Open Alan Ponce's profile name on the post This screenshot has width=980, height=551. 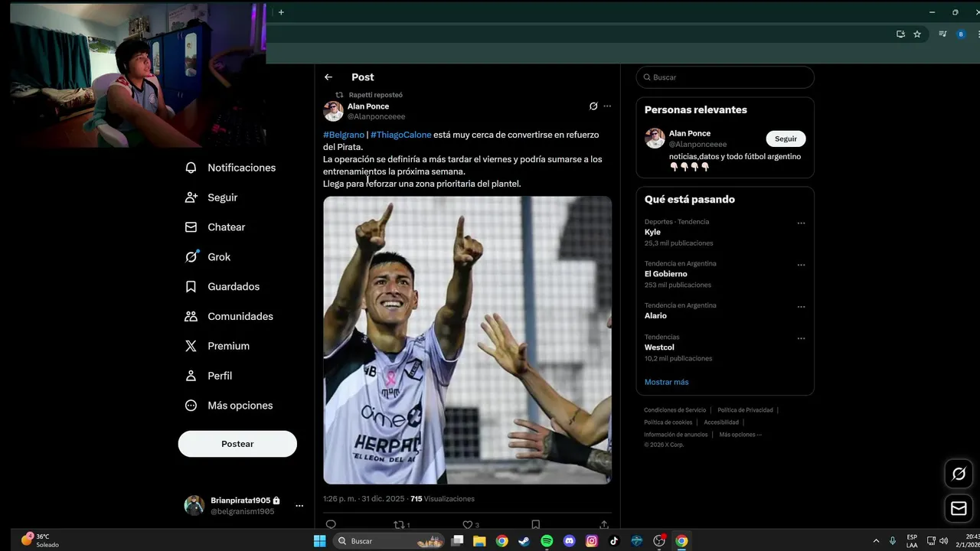(368, 106)
